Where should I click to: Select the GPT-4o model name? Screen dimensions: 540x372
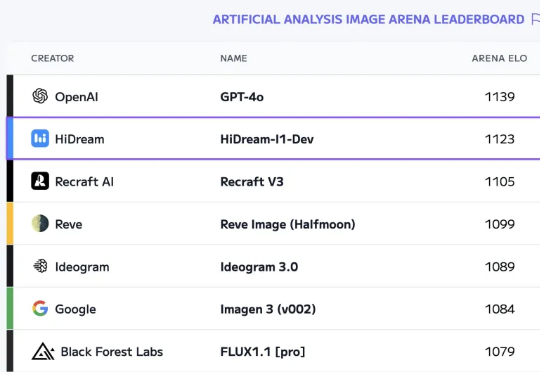(242, 97)
